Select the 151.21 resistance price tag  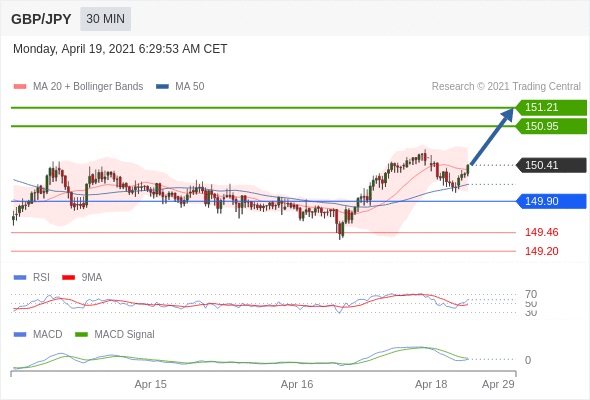pos(551,107)
